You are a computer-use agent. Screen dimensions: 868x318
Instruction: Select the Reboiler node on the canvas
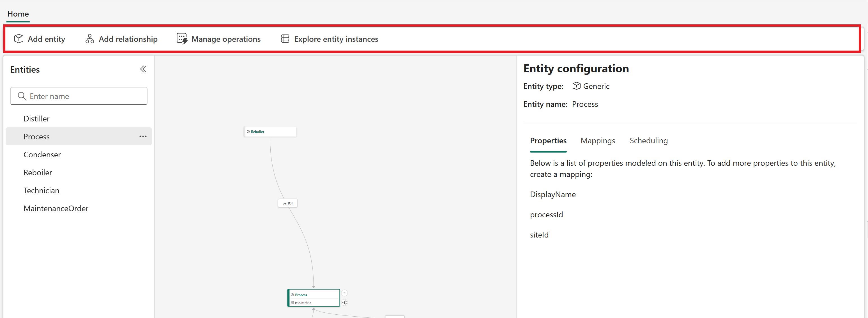click(270, 132)
